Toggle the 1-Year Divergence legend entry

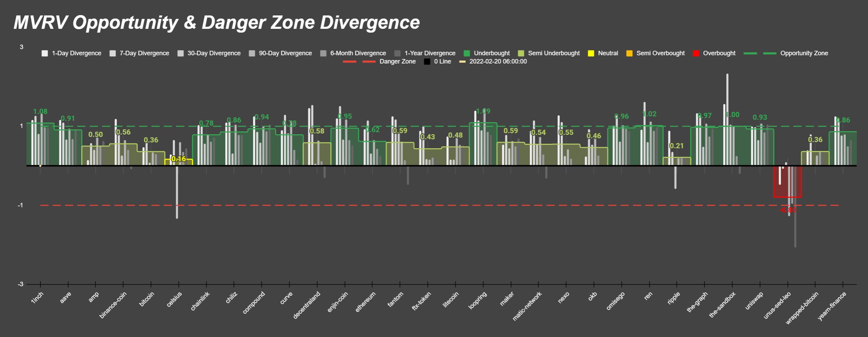(x=425, y=53)
